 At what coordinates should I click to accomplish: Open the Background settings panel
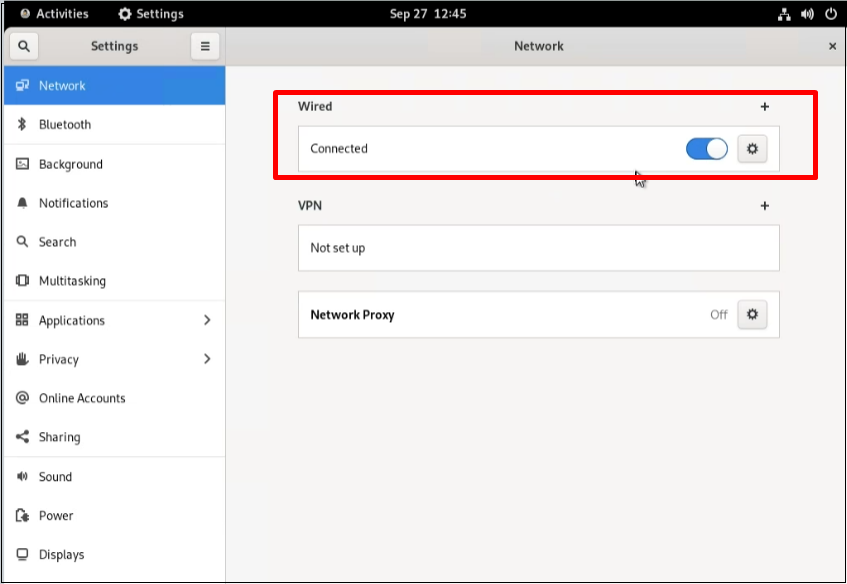70,164
